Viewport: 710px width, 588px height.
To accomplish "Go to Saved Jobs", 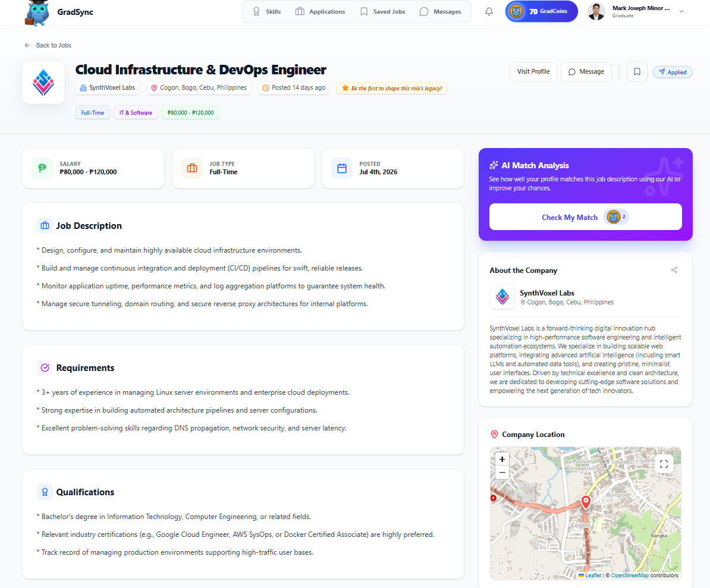I will 382,12.
